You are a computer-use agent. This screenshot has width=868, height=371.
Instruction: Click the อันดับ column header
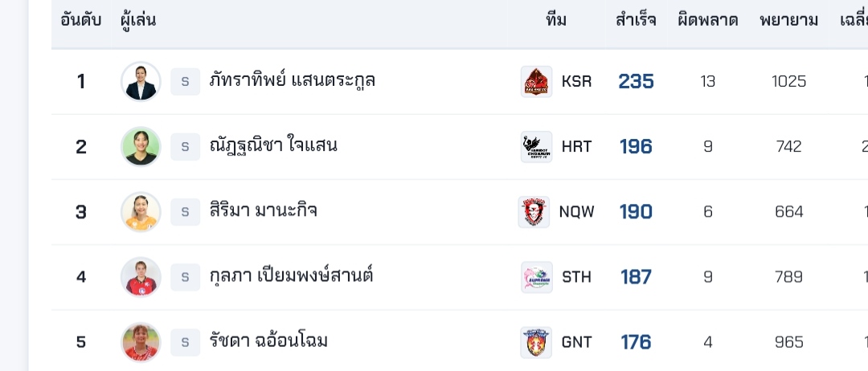pos(80,20)
